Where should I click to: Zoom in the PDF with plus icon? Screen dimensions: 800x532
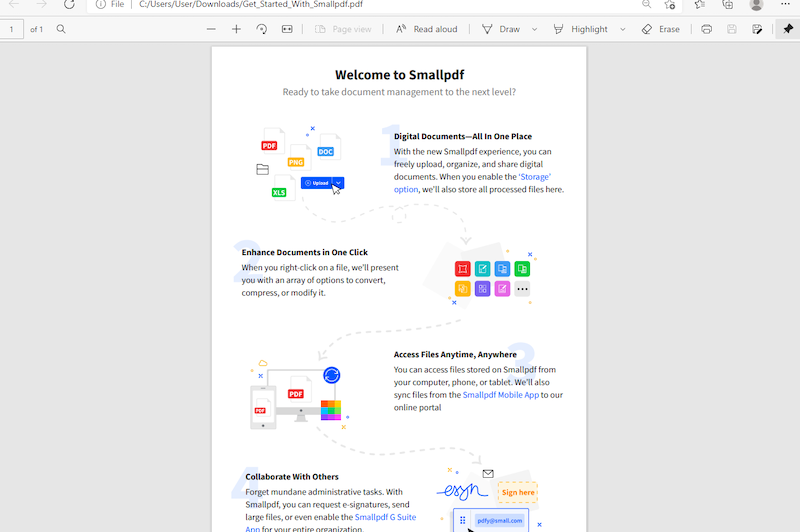point(236,29)
